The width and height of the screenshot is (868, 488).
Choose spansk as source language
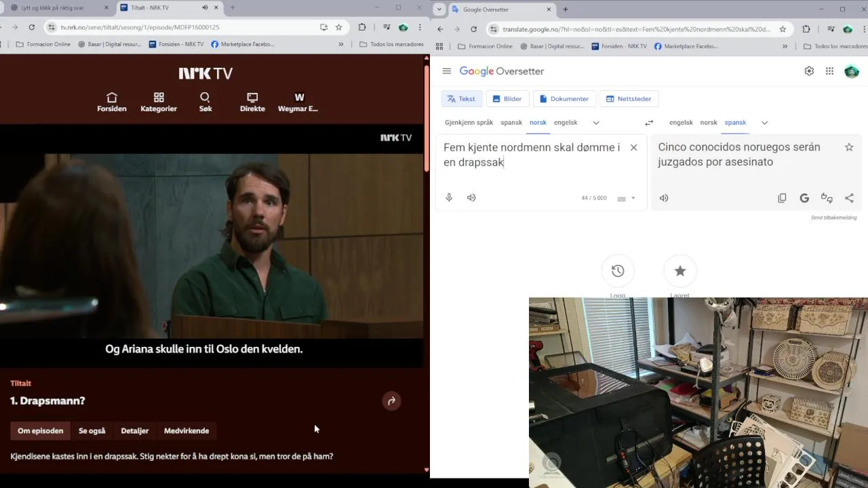(511, 123)
